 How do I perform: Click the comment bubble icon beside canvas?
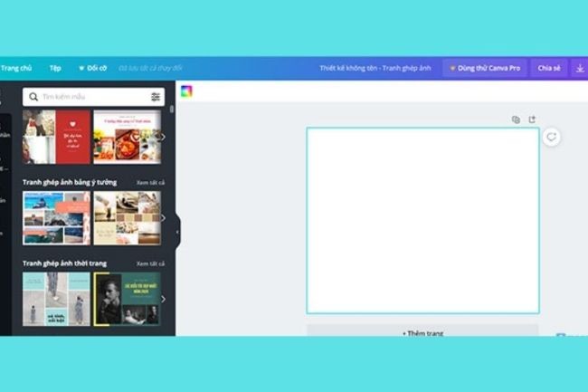pos(551,138)
